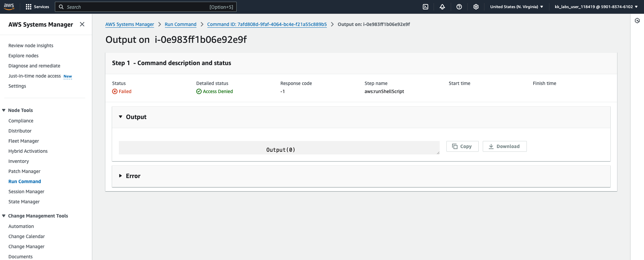Open Compliance under Node Tools
Image resolution: width=644 pixels, height=260 pixels.
click(21, 121)
